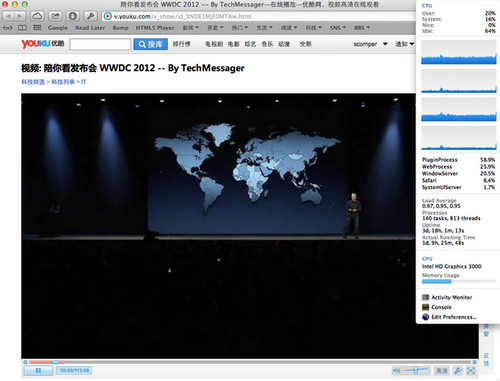Screen dimensions: 500x381
Task: Click the first CPU core graph
Action: point(458,52)
